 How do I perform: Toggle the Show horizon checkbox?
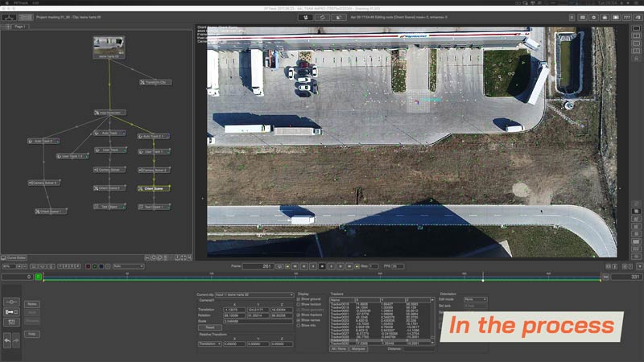point(299,305)
